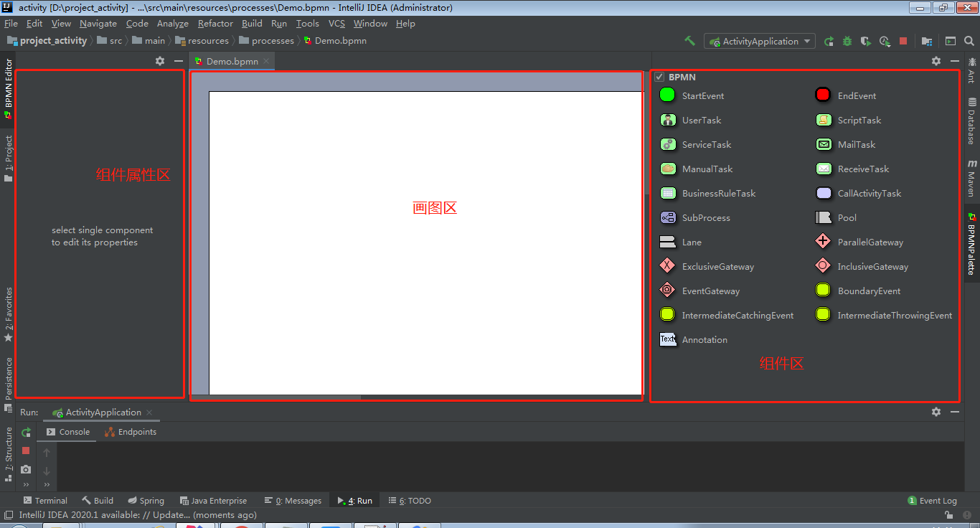Select the StartEvent component in BPMN palette

point(705,95)
